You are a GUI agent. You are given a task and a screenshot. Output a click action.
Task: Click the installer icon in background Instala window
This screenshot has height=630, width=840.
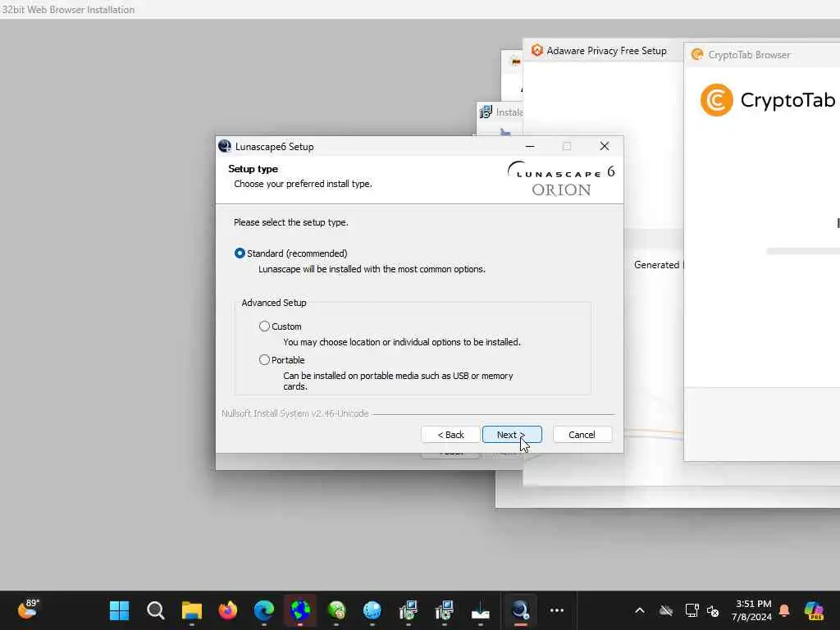486,112
